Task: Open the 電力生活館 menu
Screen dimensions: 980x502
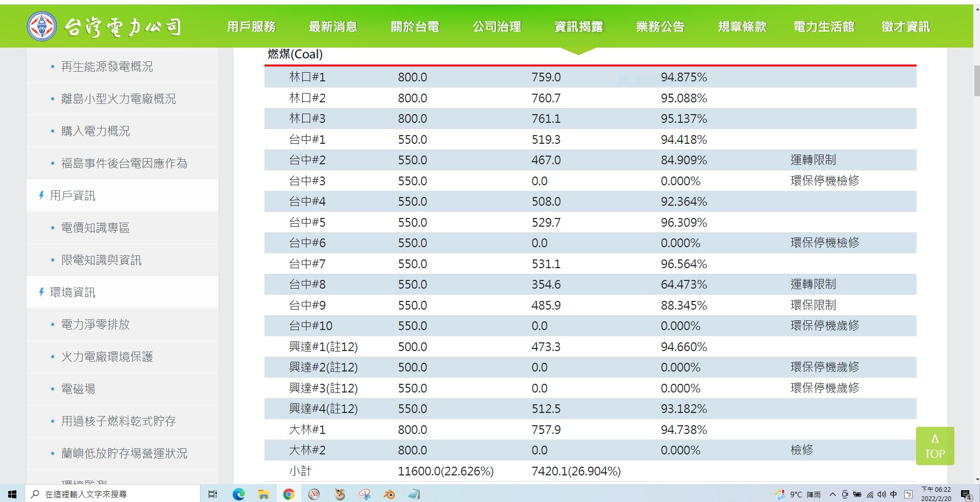Action: click(824, 27)
